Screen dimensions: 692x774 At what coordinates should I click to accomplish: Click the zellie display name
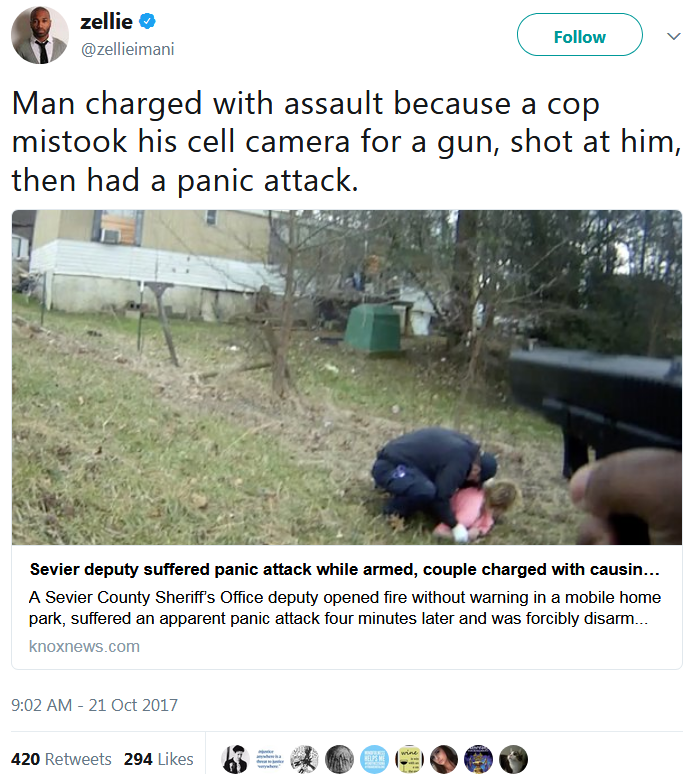(106, 22)
